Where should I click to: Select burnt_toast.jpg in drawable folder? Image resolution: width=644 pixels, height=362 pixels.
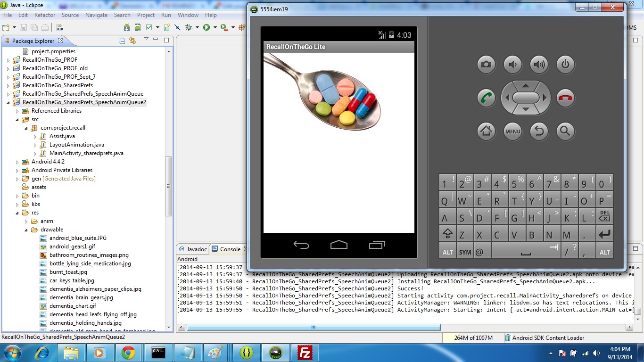[68, 272]
